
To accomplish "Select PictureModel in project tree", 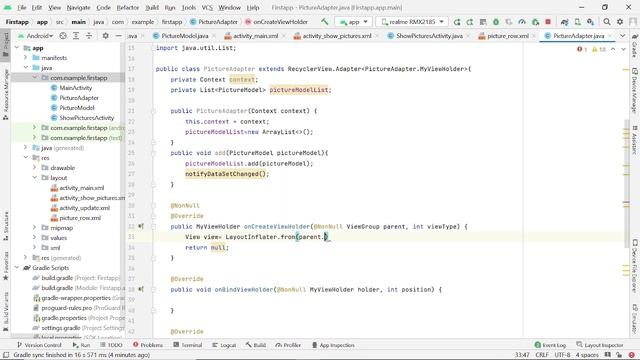I will click(77, 108).
